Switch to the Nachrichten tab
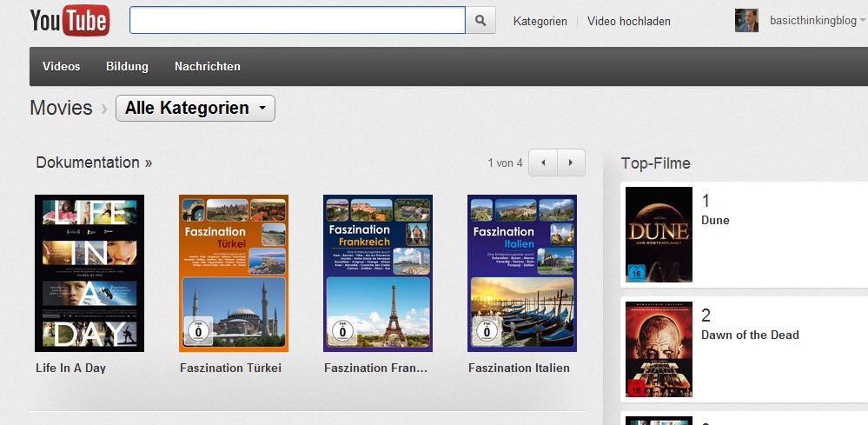The height and width of the screenshot is (425, 868). (208, 66)
